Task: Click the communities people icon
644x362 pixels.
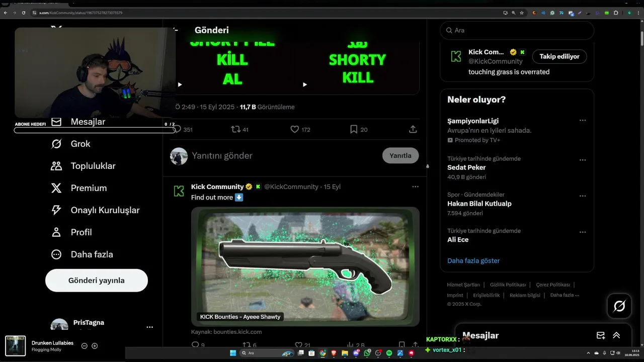Action: [x=56, y=166]
